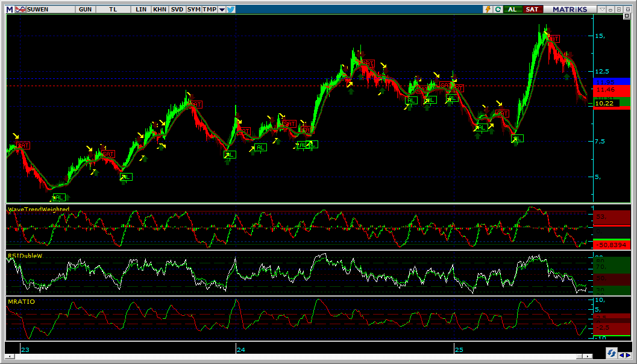Click the RSIDubleW indicator label
Viewport: 637px width, 364px height.
[x=25, y=256]
